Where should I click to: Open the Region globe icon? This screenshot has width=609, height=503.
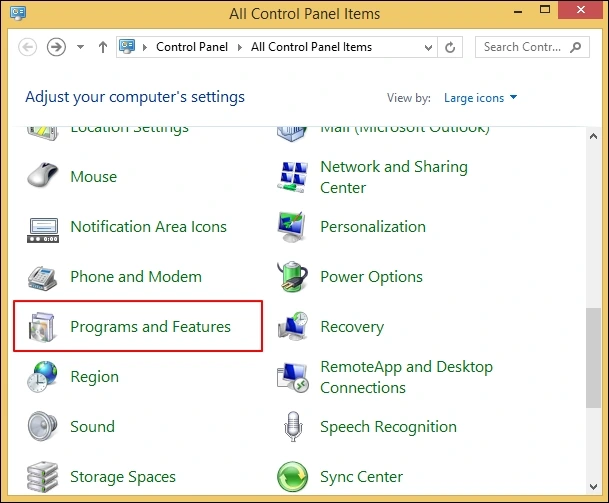[x=42, y=376]
